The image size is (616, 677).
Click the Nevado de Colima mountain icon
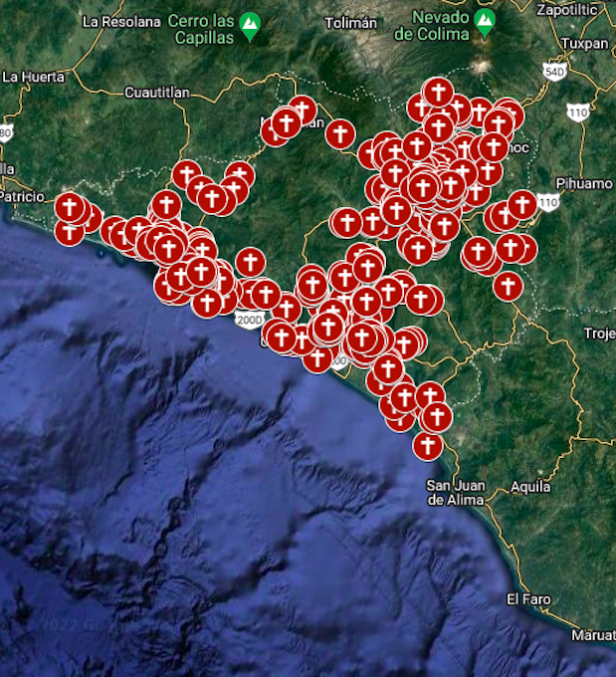[485, 23]
